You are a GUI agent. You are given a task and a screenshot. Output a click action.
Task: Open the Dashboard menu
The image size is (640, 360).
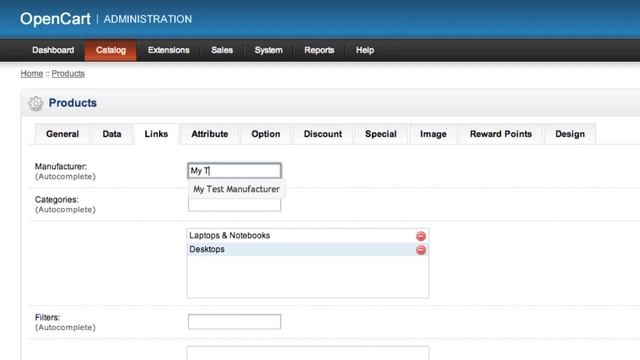click(53, 50)
